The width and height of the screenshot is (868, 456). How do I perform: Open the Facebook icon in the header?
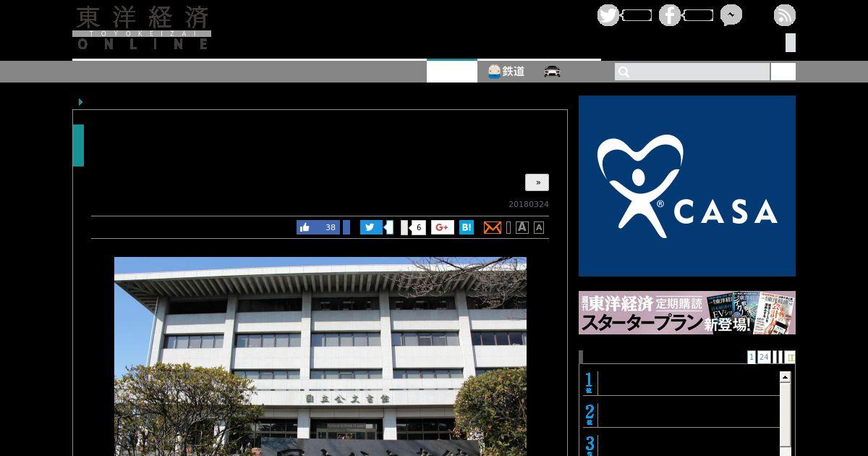[670, 15]
